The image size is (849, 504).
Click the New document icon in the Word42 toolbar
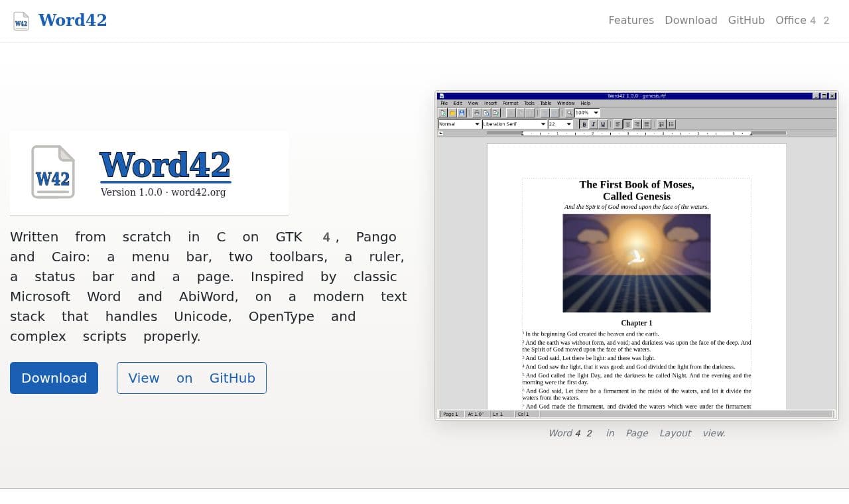coord(442,113)
